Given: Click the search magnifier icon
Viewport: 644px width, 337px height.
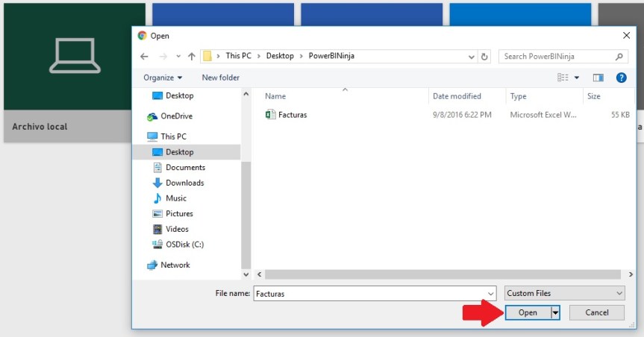Looking at the screenshot, I should click(x=619, y=57).
